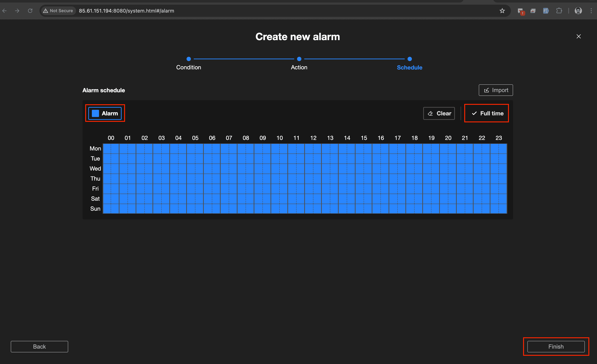
Task: Open Chrome three-dot menu
Action: (591, 11)
